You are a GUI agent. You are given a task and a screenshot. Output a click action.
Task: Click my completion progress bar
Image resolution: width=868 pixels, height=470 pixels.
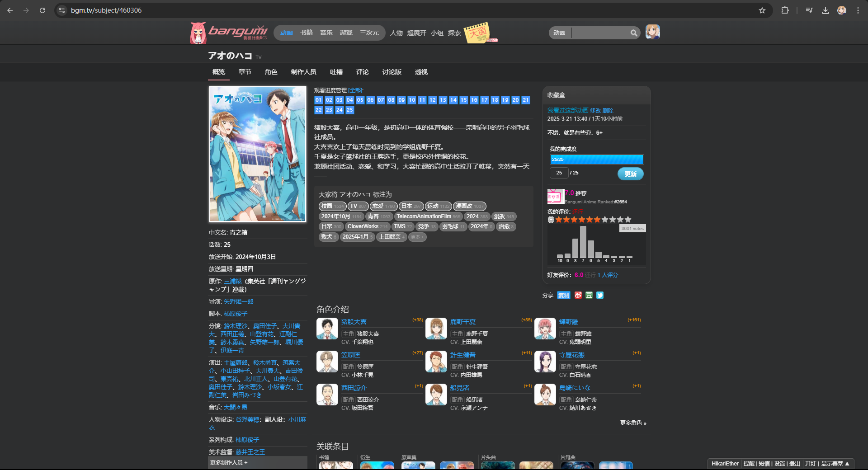pyautogui.click(x=597, y=159)
